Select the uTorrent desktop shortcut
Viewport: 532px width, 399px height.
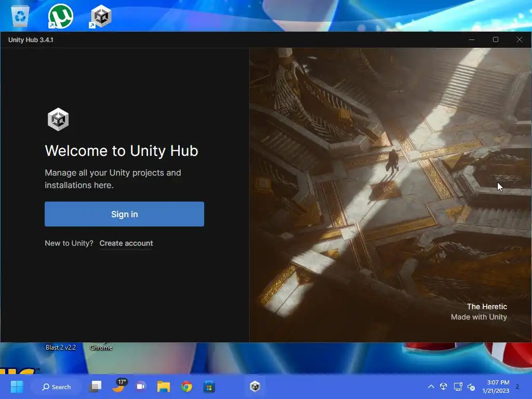pos(60,16)
